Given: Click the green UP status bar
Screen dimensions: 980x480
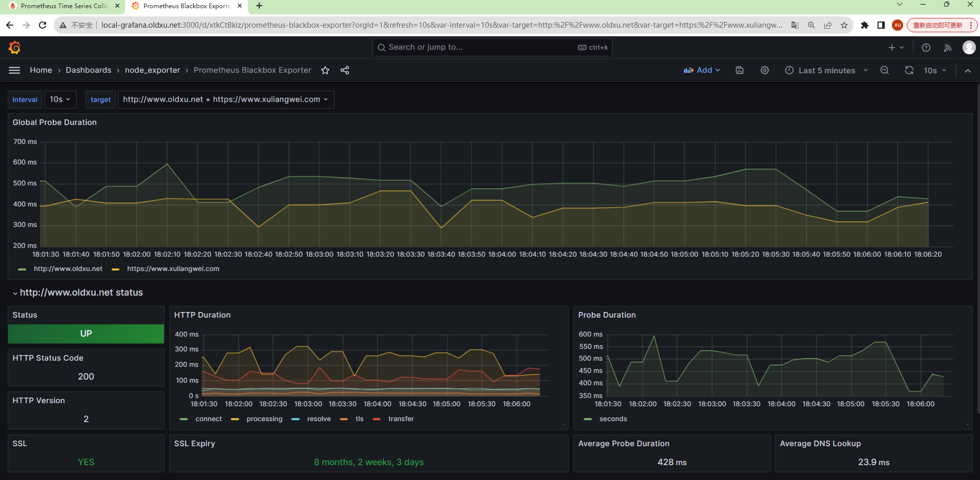Looking at the screenshot, I should 86,333.
